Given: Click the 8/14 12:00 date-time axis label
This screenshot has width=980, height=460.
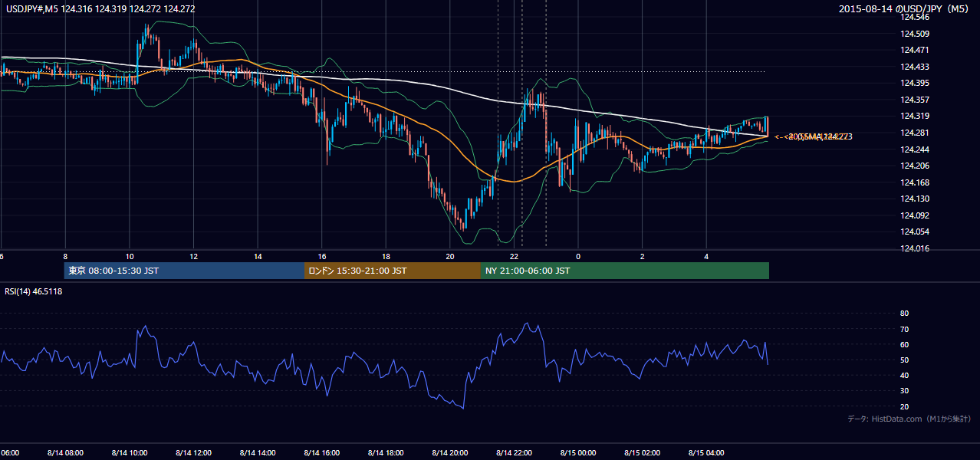Looking at the screenshot, I should point(193,453).
